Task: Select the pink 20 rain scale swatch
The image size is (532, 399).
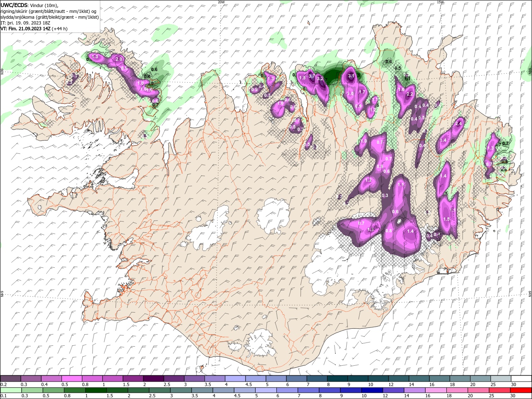Action: pyautogui.click(x=478, y=390)
